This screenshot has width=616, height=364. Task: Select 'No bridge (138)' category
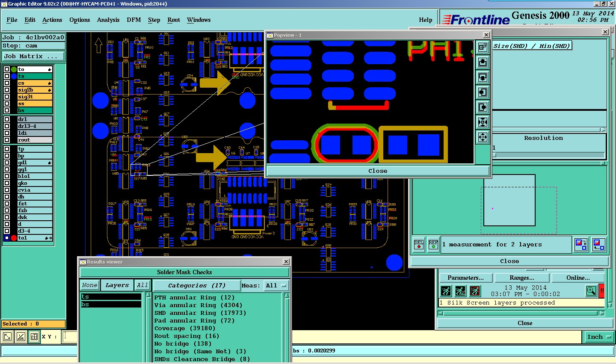[x=183, y=343]
